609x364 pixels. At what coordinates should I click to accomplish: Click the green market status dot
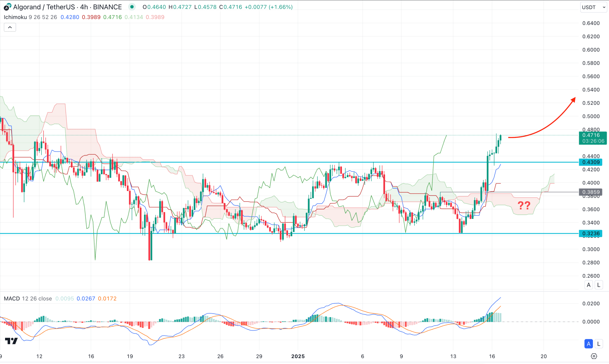(x=132, y=7)
